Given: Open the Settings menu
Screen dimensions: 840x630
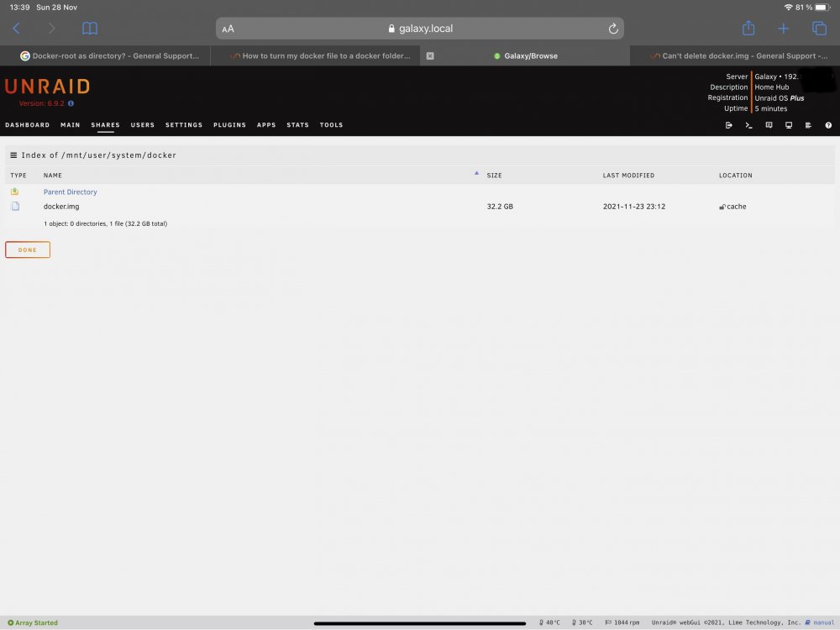Looking at the screenshot, I should [x=184, y=125].
